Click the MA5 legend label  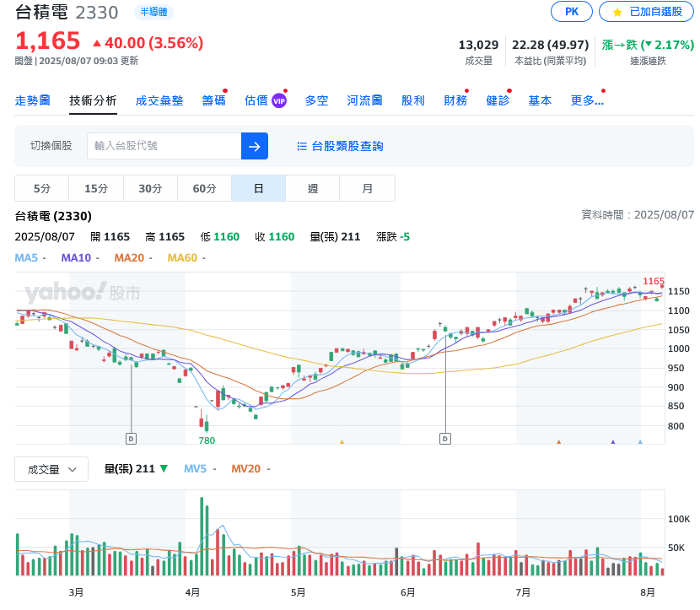(26, 257)
